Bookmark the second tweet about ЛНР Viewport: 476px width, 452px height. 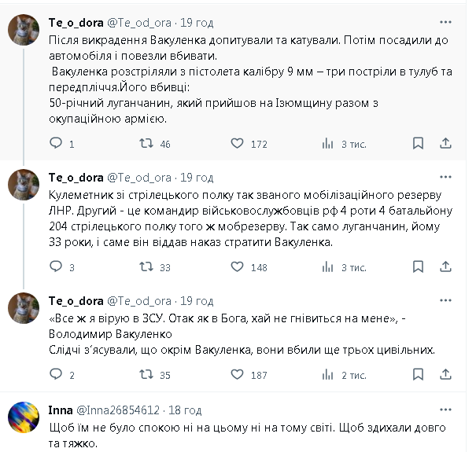[419, 267]
